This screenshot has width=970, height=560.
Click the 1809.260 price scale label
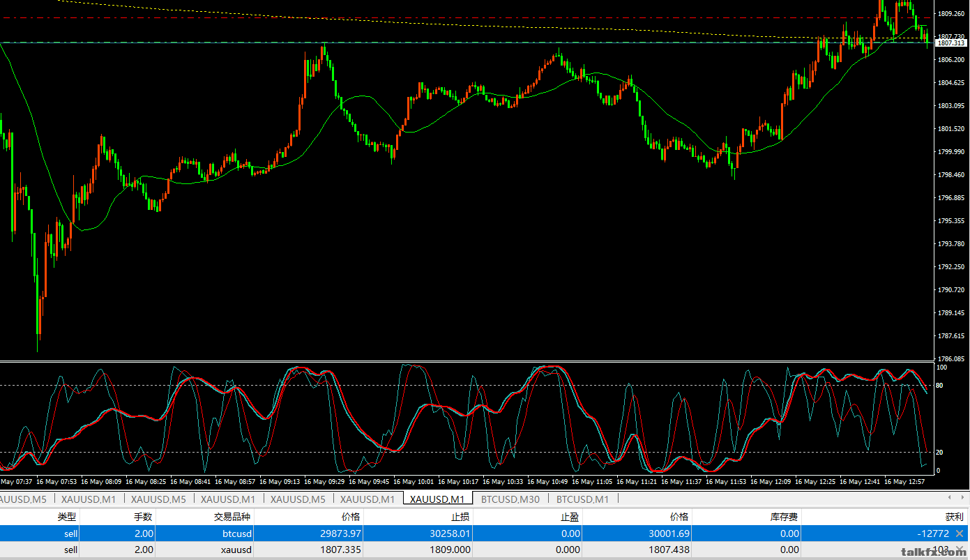952,13
